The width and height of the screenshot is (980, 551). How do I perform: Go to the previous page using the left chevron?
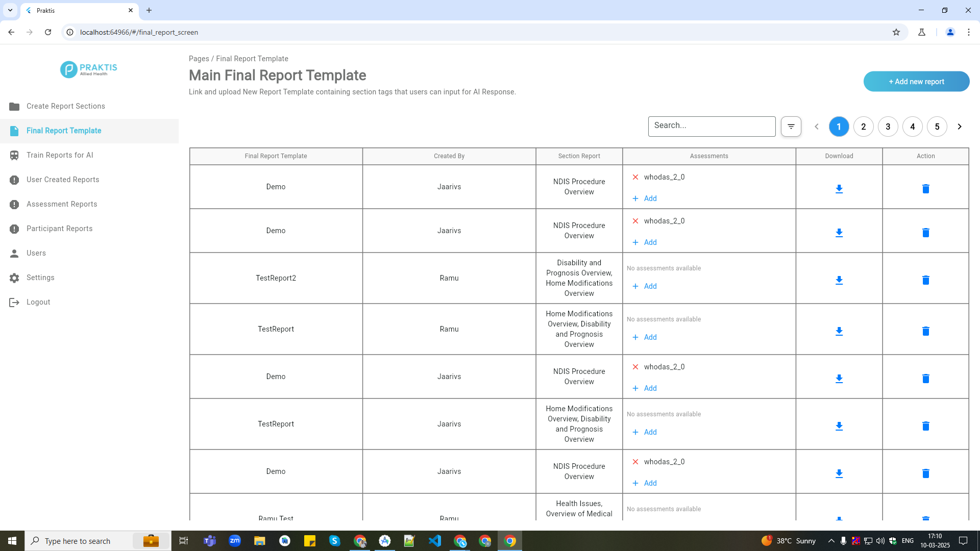pyautogui.click(x=816, y=127)
